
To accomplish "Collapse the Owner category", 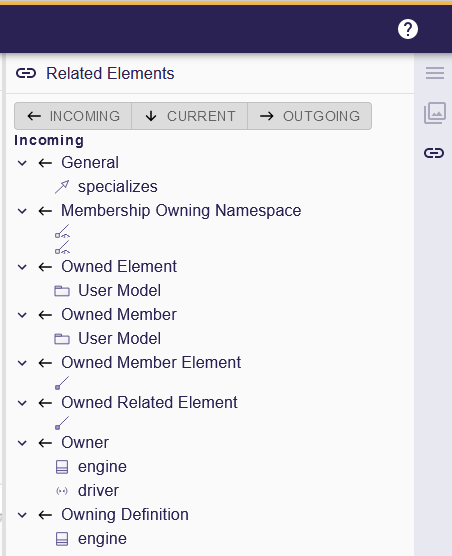I will pyautogui.click(x=22, y=443).
